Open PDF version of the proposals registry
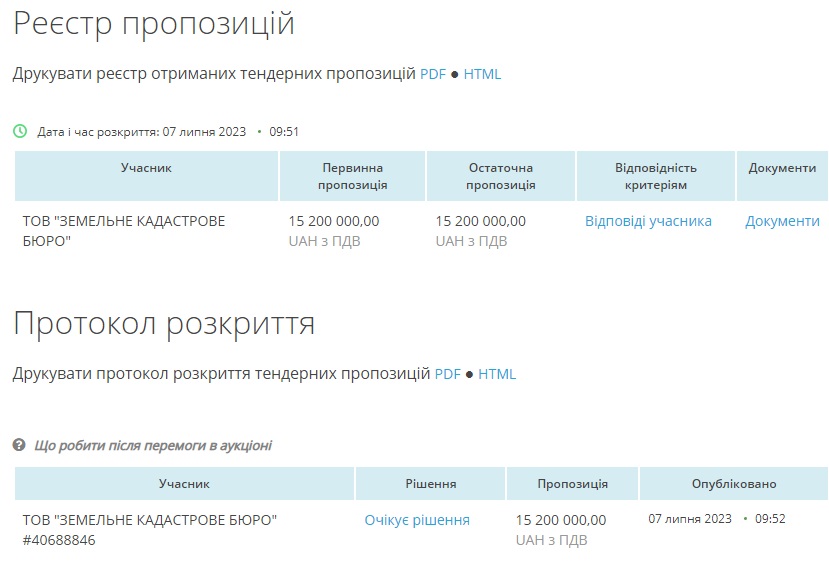 432,74
